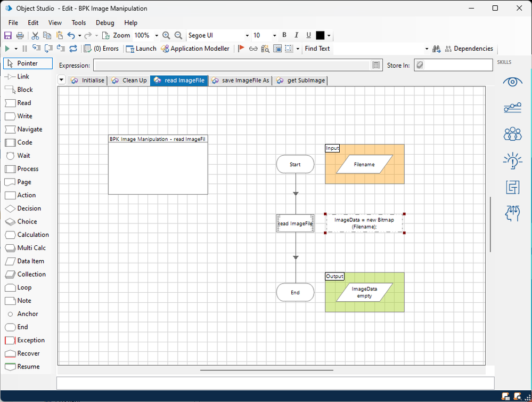
Task: Click the breakpoint flag icon
Action: [241, 49]
